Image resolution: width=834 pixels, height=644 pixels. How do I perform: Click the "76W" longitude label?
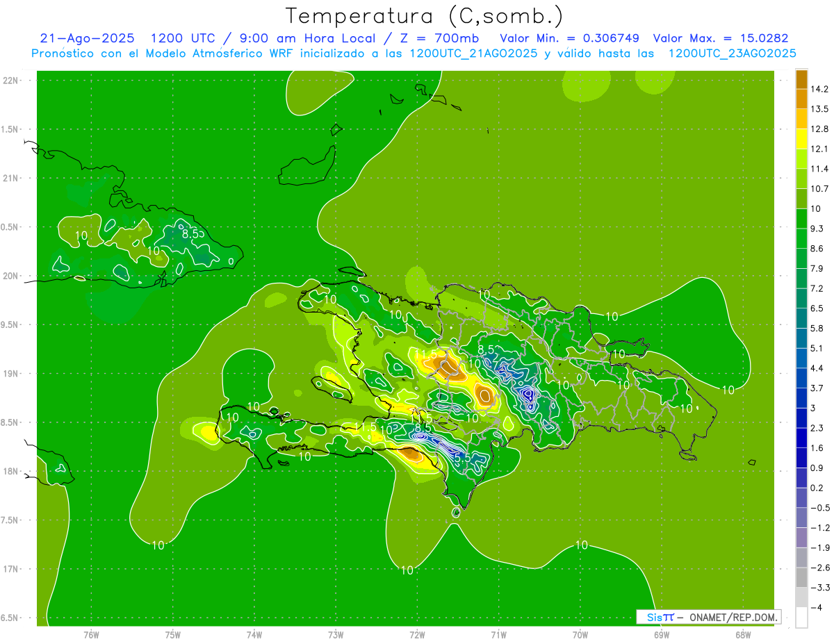91,635
